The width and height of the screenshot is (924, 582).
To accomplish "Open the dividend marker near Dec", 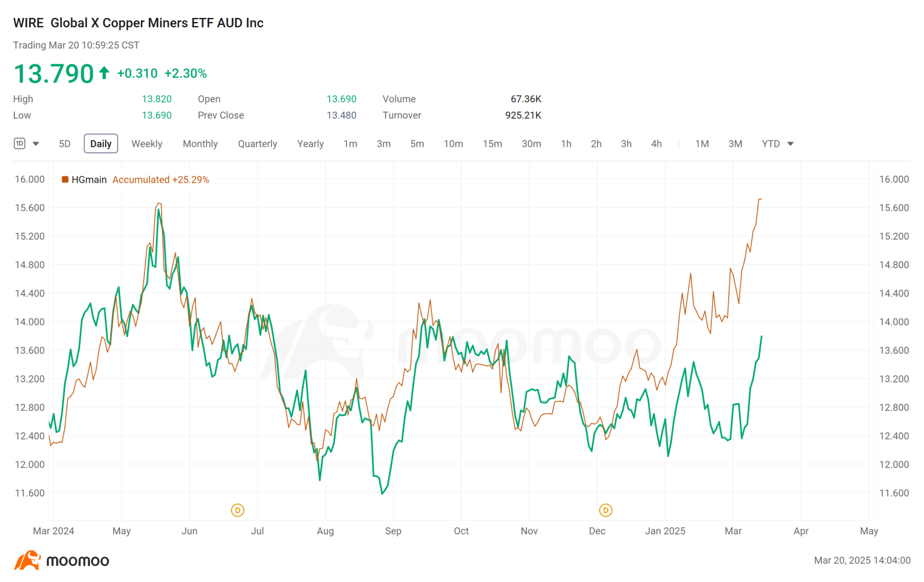I will coord(605,510).
